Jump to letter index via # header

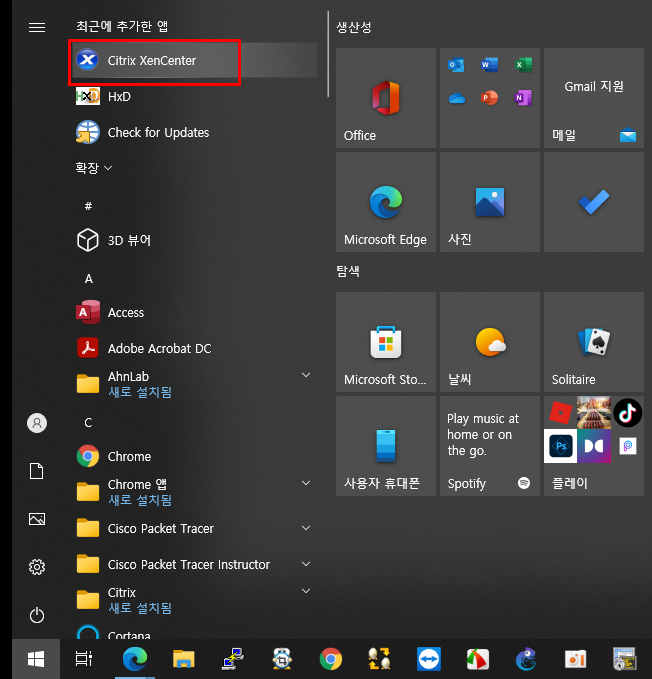(x=88, y=206)
